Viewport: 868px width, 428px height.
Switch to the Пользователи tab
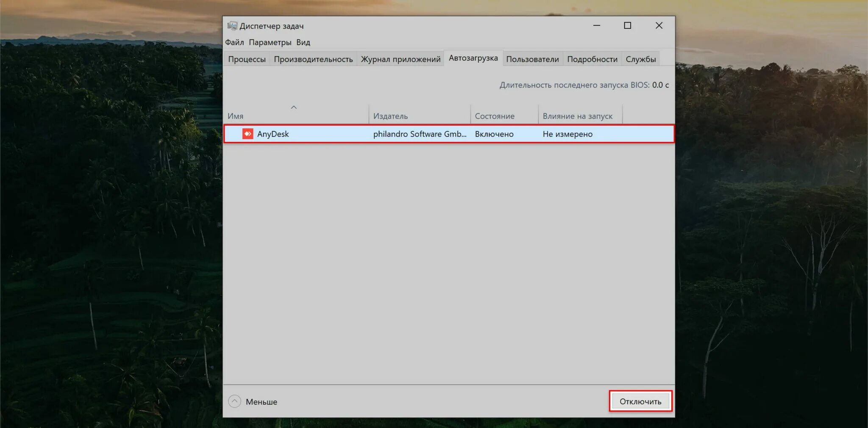532,59
